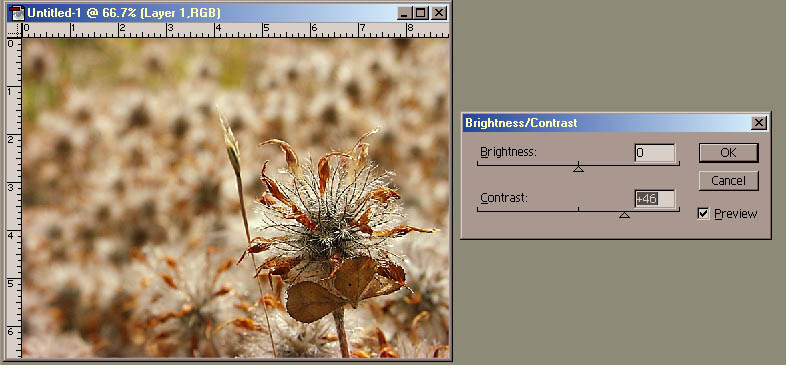Screen dimensions: 786x365
Task: Toggle the Preview checkbox
Action: pyautogui.click(x=703, y=214)
